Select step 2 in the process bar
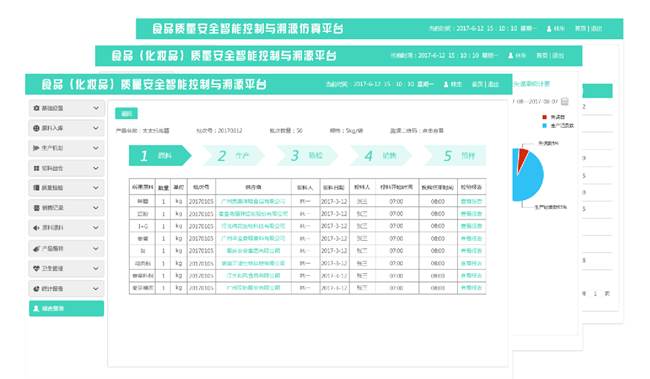Viewport: 650px width, 379px height. pyautogui.click(x=233, y=155)
